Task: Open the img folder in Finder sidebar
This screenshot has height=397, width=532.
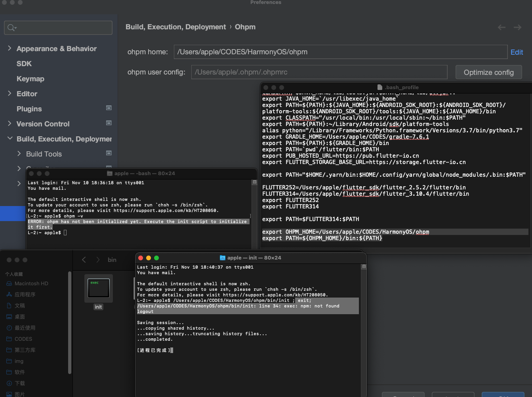Action: (x=19, y=361)
